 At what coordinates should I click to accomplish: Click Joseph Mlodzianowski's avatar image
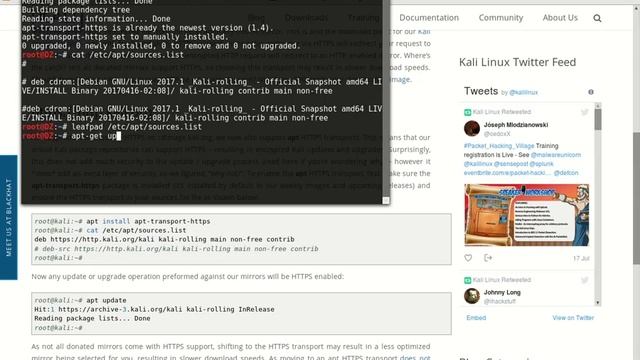pyautogui.click(x=472, y=128)
